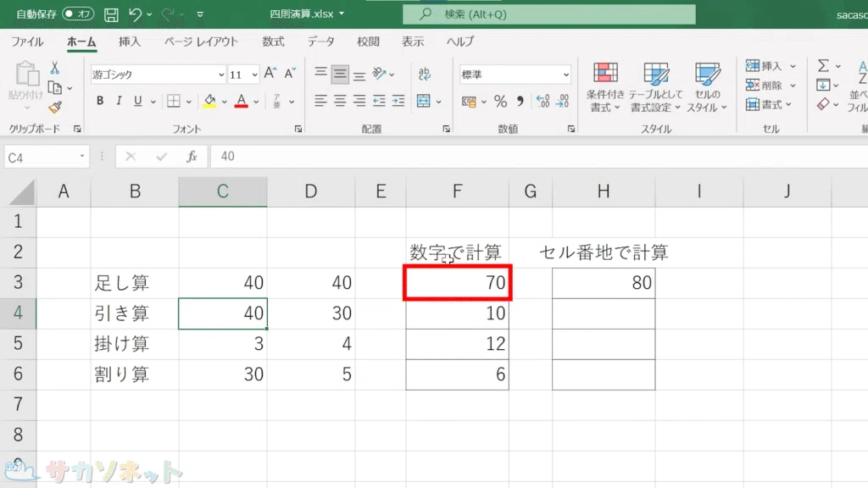Click the AutoSum sigma icon
The width and height of the screenshot is (868, 488).
click(823, 66)
